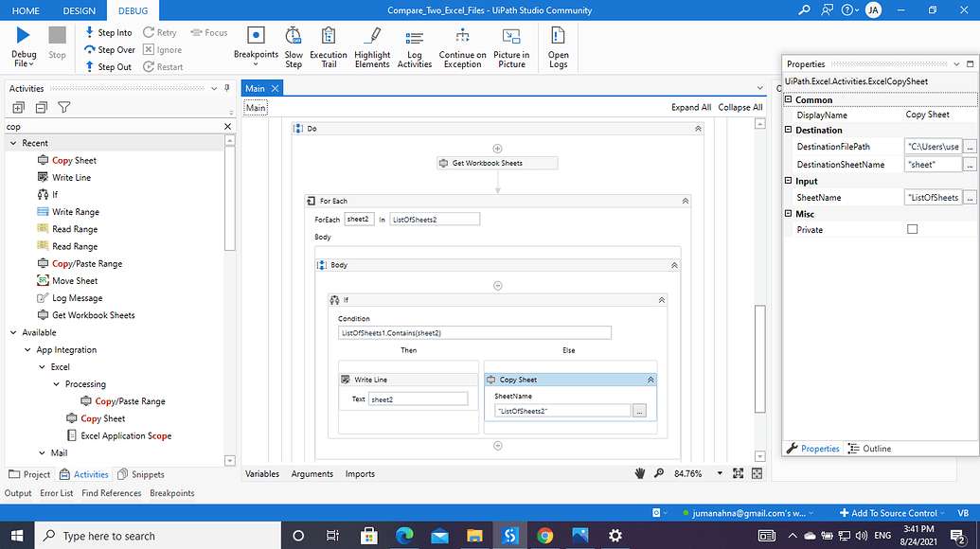The image size is (980, 549).
Task: Click the Step Into button
Action: [108, 32]
